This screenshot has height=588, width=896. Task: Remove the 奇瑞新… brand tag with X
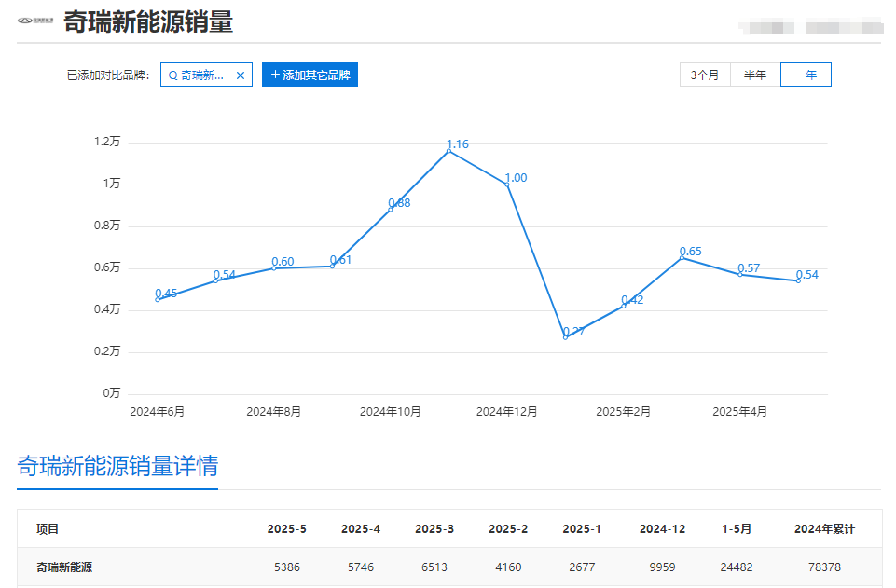241,75
